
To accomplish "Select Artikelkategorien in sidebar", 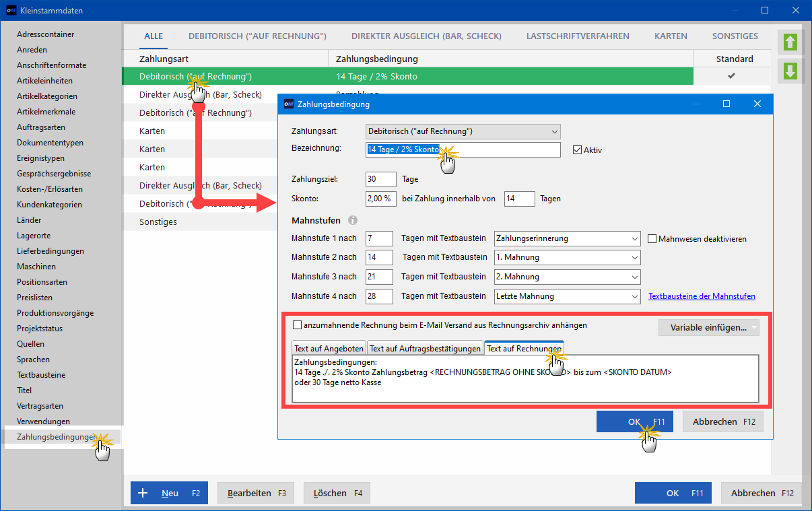I will [47, 96].
